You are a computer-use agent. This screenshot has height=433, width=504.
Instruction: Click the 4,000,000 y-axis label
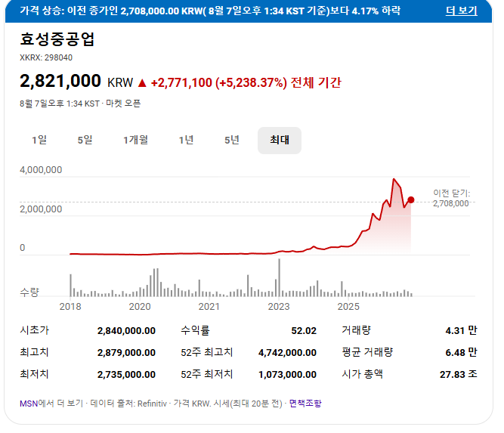[41, 170]
